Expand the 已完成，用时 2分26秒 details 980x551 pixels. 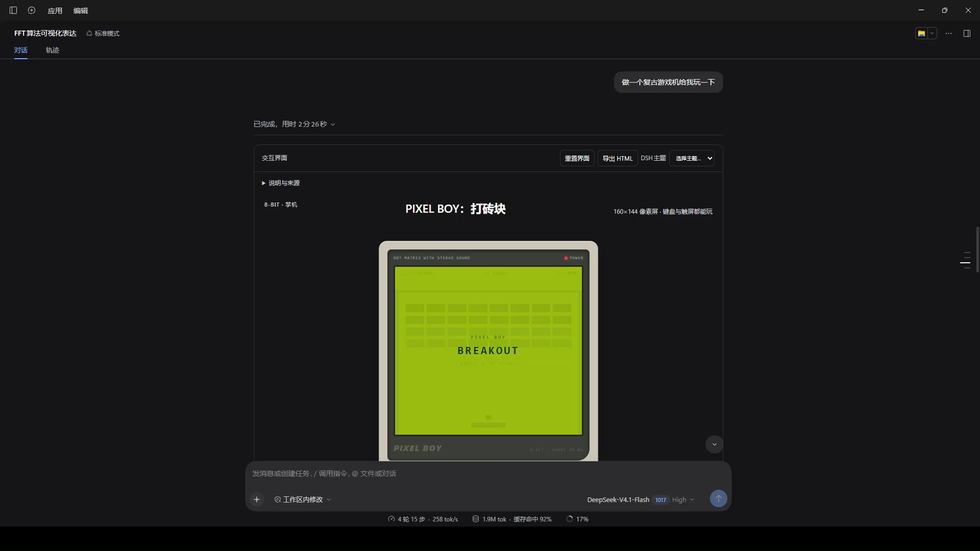pos(294,124)
